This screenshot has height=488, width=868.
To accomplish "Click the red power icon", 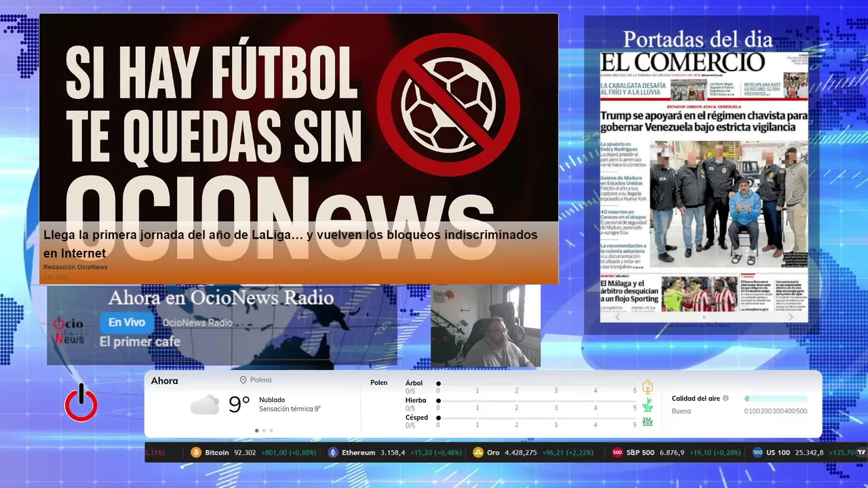I will click(x=81, y=403).
